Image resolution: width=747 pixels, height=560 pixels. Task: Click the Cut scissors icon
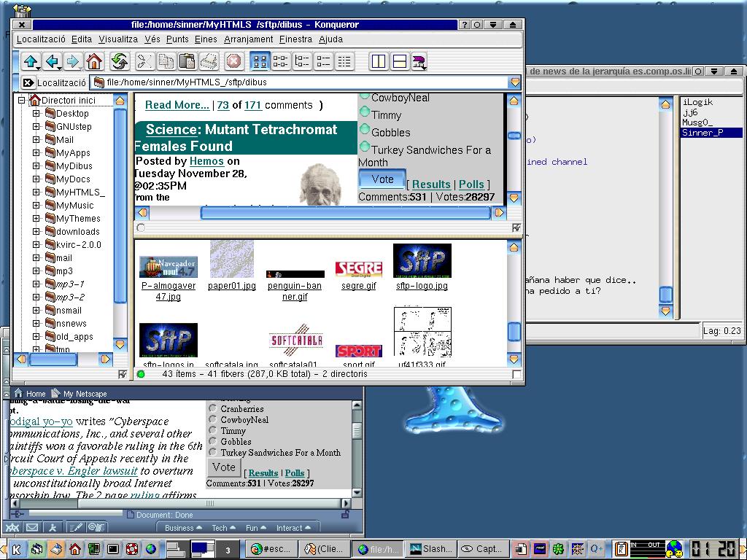tap(144, 61)
